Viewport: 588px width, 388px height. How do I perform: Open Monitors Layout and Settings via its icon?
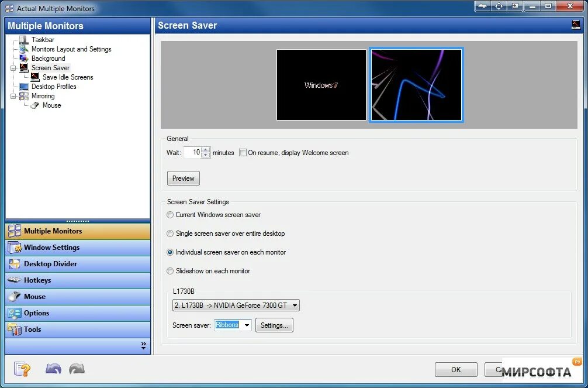(23, 49)
